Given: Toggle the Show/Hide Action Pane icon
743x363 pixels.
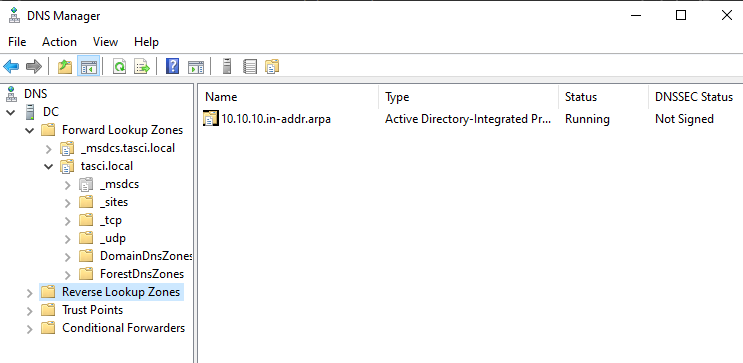Looking at the screenshot, I should click(196, 67).
